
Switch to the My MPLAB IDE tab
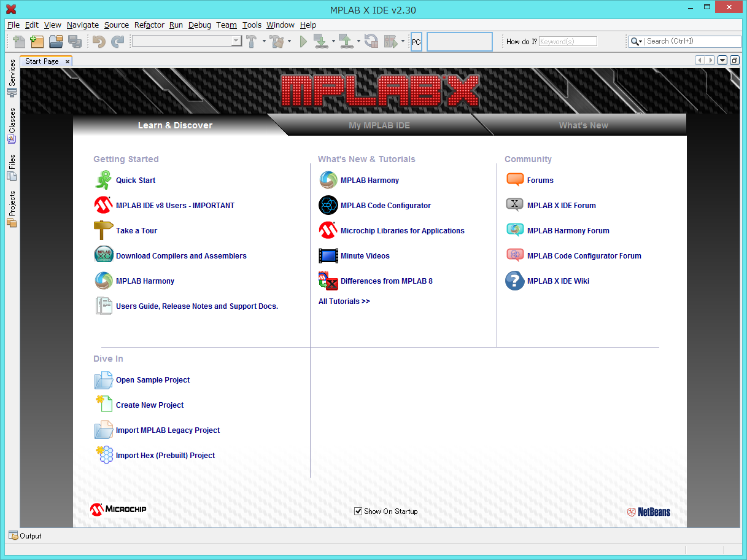point(379,125)
